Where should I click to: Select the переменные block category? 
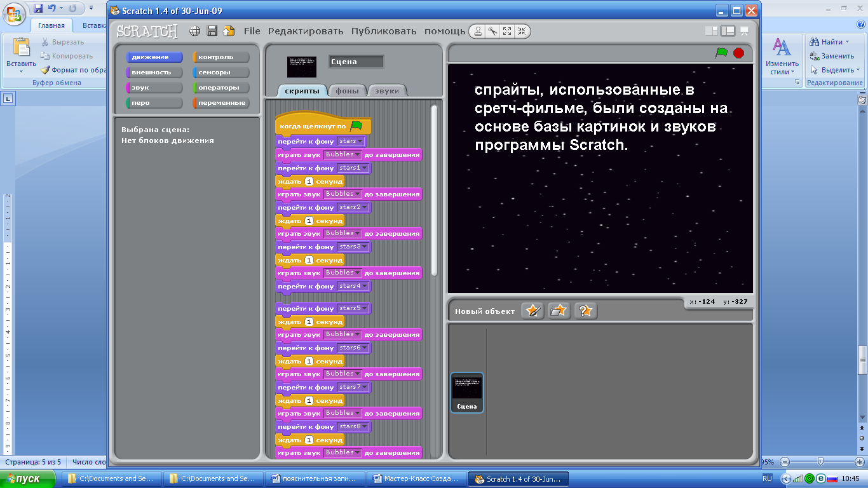tap(221, 103)
